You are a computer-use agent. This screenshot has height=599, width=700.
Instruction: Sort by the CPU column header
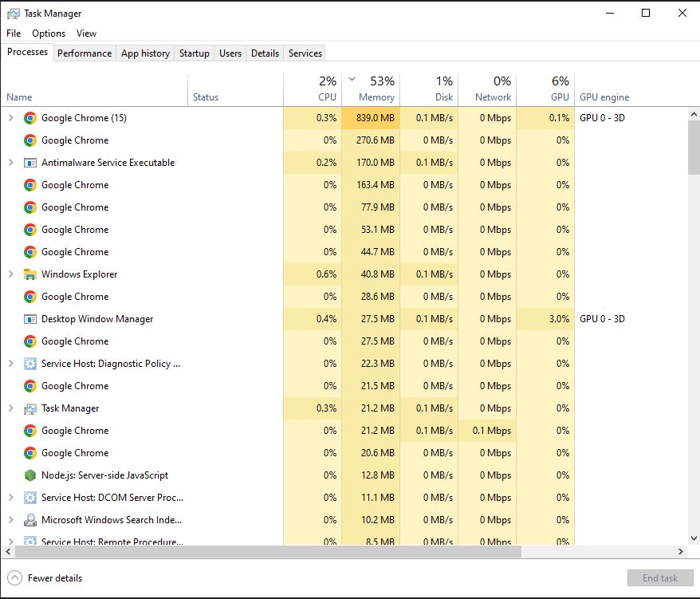pyautogui.click(x=313, y=89)
